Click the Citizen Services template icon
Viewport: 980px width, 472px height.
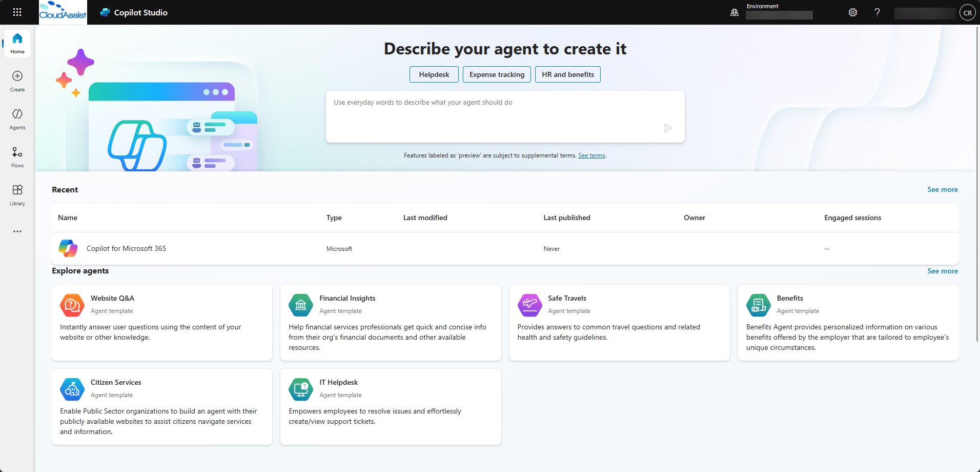click(72, 389)
